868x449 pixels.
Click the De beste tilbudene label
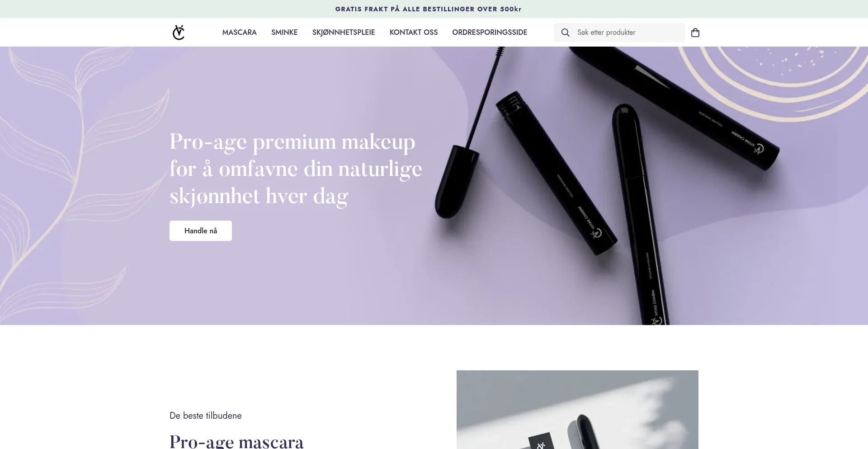[x=206, y=416]
